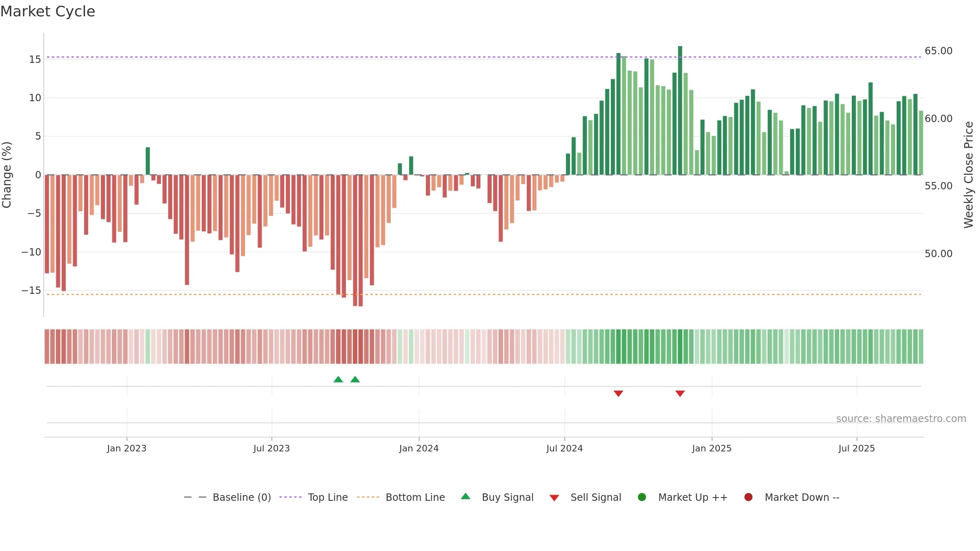Click the Jan 2024 axis label

click(x=419, y=448)
